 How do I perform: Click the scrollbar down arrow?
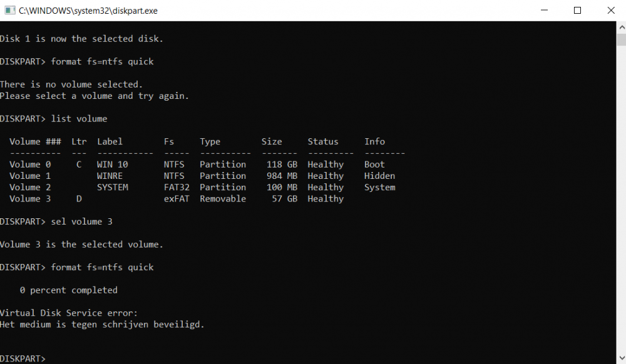620,358
